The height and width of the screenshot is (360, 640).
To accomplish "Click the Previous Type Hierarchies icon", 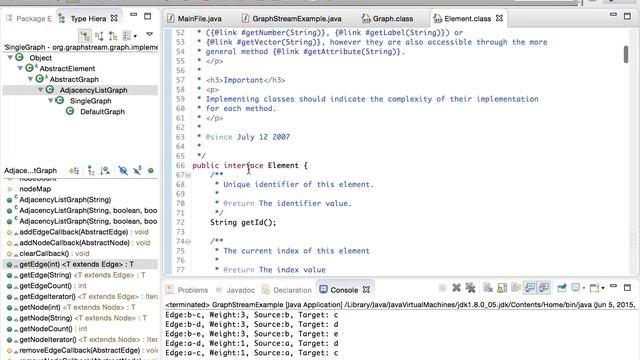I will pos(127,36).
